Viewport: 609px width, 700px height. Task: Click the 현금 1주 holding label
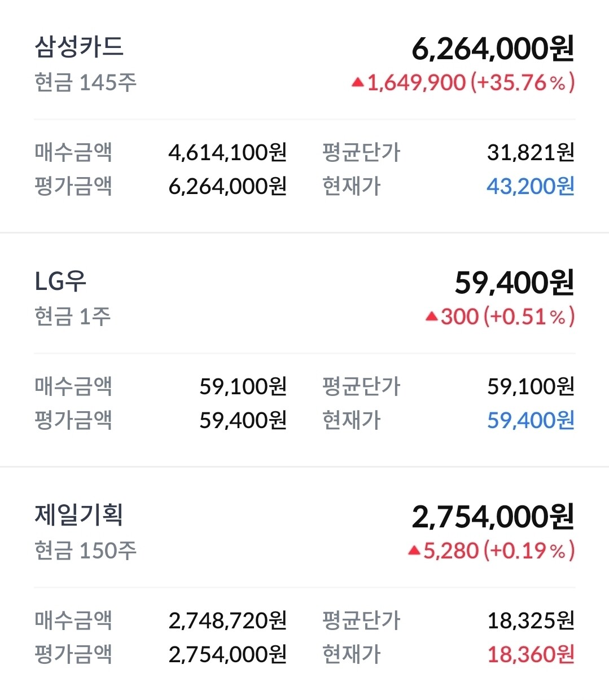72,316
